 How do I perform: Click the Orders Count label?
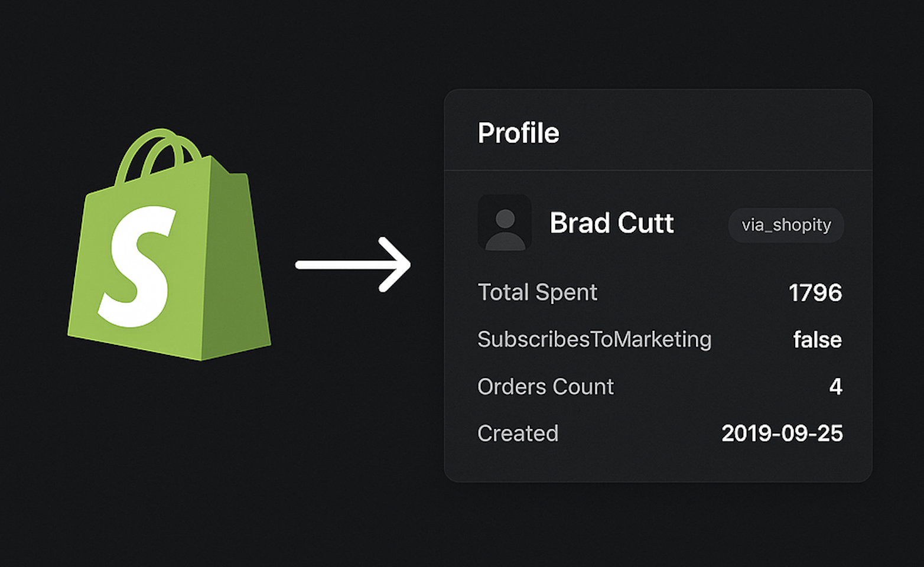click(x=545, y=387)
